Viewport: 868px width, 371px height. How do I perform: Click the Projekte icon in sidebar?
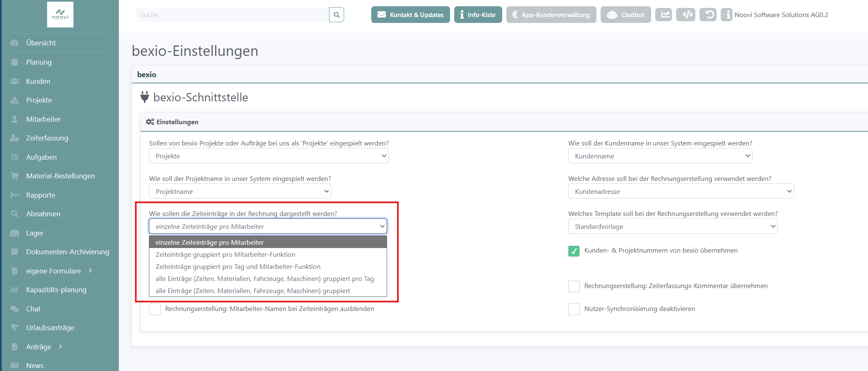tap(15, 100)
